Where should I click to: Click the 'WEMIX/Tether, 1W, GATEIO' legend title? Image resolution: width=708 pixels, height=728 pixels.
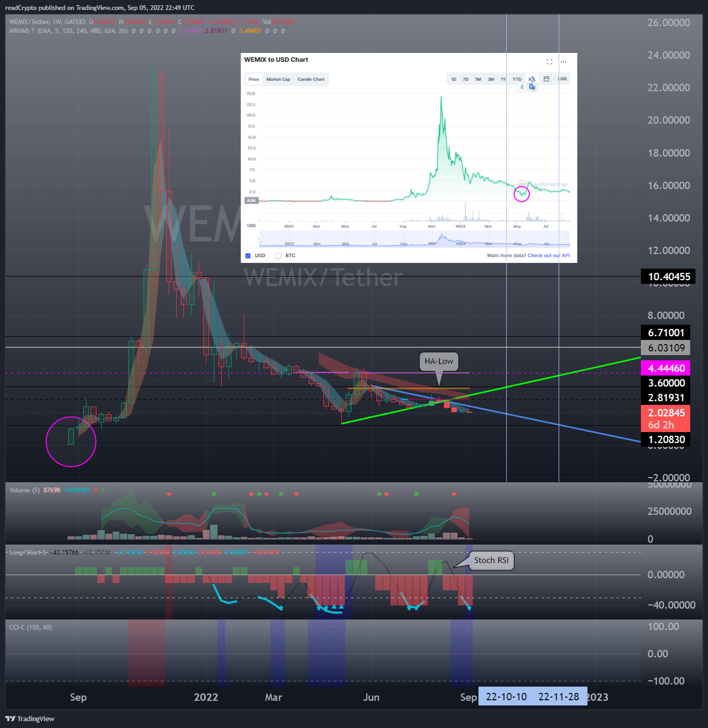coord(47,22)
